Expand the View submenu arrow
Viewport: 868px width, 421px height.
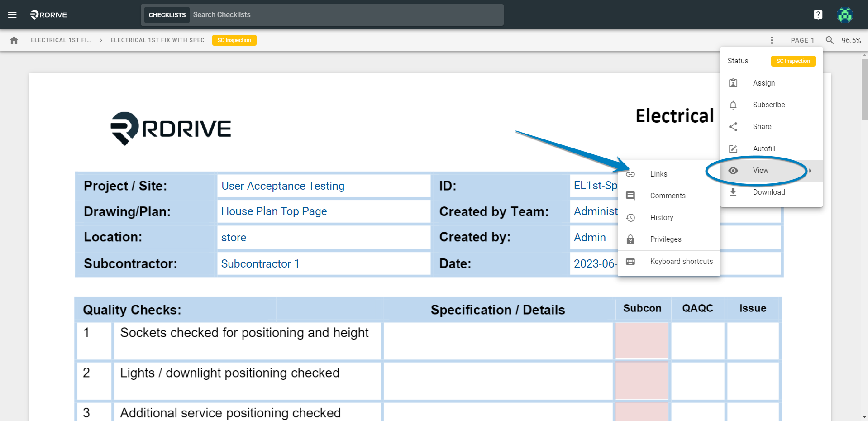click(810, 171)
